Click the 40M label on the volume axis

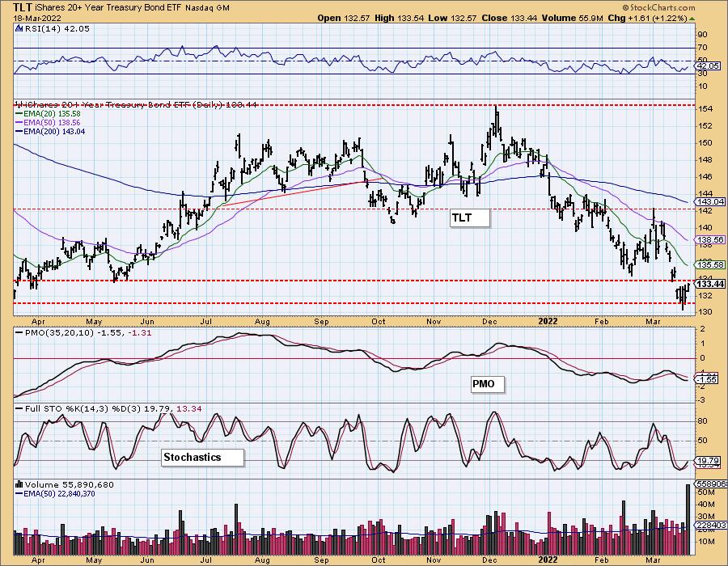(x=705, y=505)
